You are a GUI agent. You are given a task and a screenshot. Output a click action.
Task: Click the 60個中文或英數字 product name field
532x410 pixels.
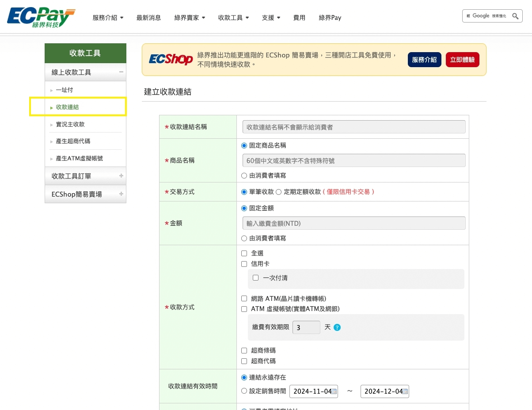point(354,160)
